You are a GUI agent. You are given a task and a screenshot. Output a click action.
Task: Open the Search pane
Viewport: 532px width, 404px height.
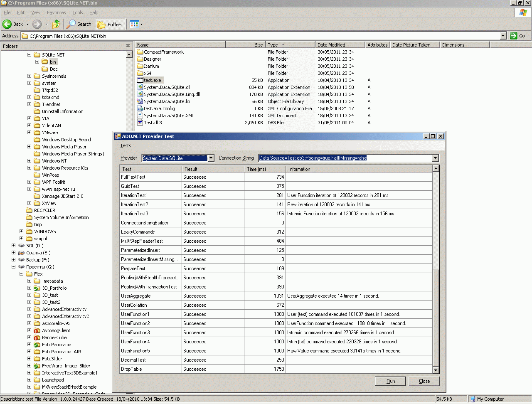pyautogui.click(x=79, y=24)
